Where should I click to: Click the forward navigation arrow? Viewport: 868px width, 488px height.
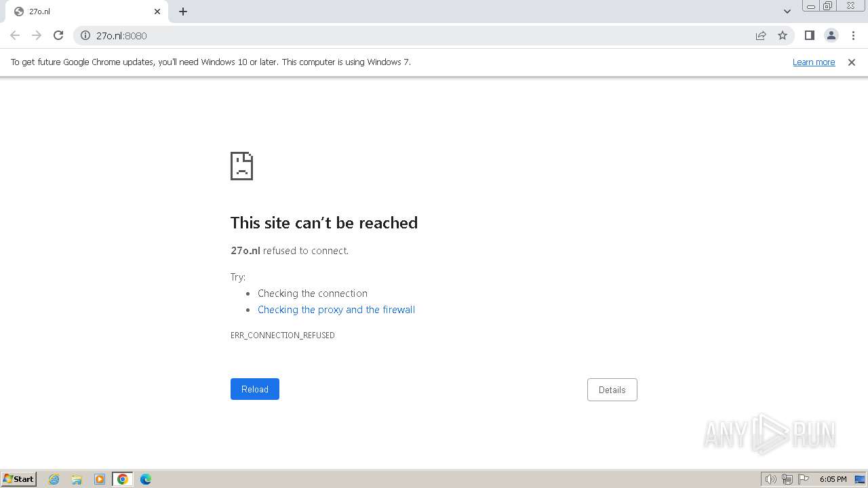37,35
